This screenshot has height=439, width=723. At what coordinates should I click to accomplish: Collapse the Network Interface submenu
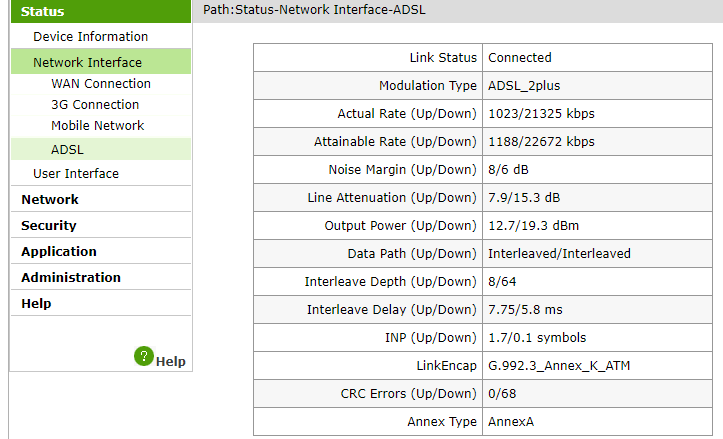tap(87, 63)
